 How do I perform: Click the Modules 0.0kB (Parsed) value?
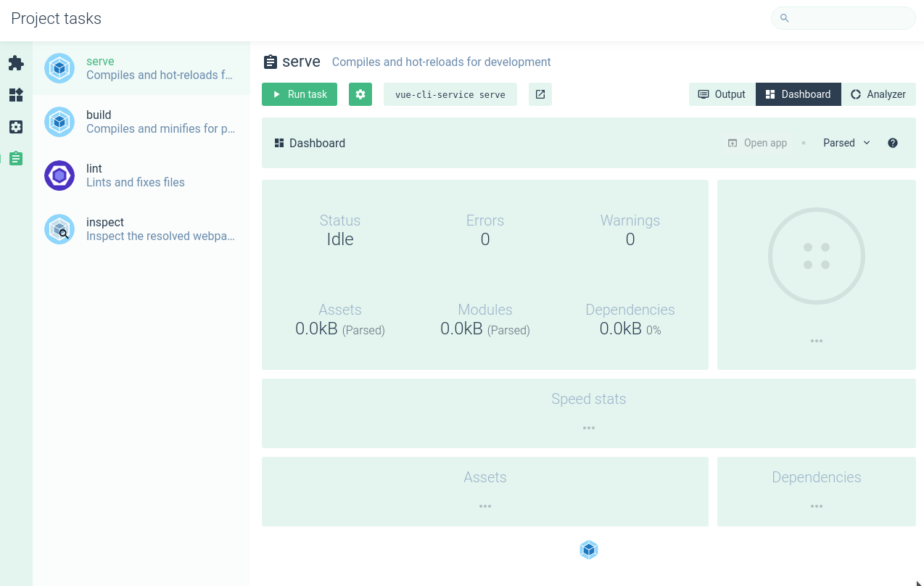click(485, 329)
